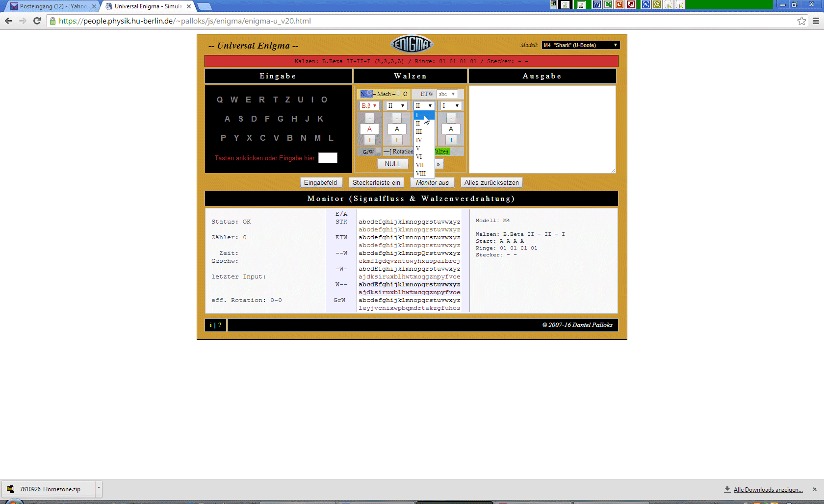Click the green Walzen label
Image resolution: width=824 pixels, height=504 pixels.
point(442,151)
